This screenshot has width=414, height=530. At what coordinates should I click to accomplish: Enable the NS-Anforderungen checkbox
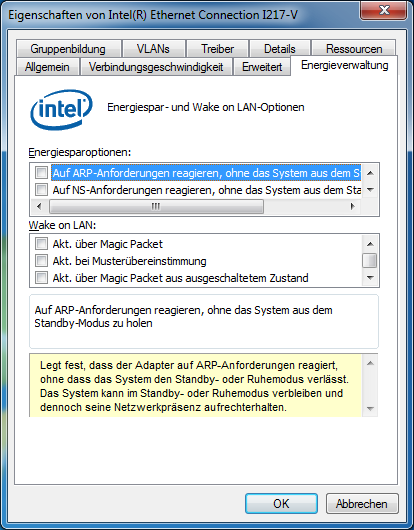pyautogui.click(x=42, y=190)
